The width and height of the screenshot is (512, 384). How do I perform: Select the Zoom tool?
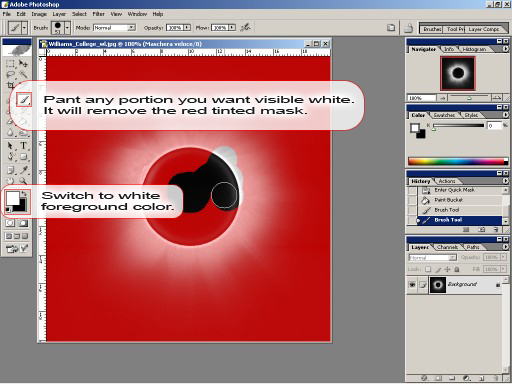(x=23, y=181)
